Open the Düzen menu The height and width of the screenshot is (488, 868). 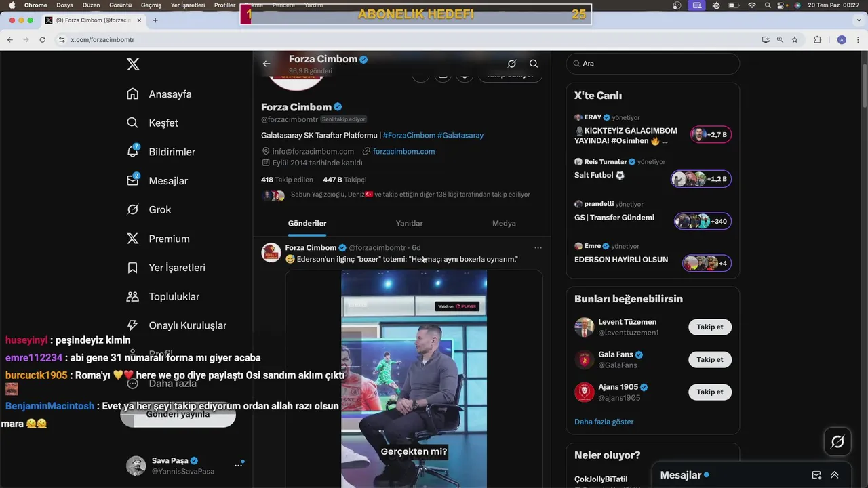click(91, 5)
